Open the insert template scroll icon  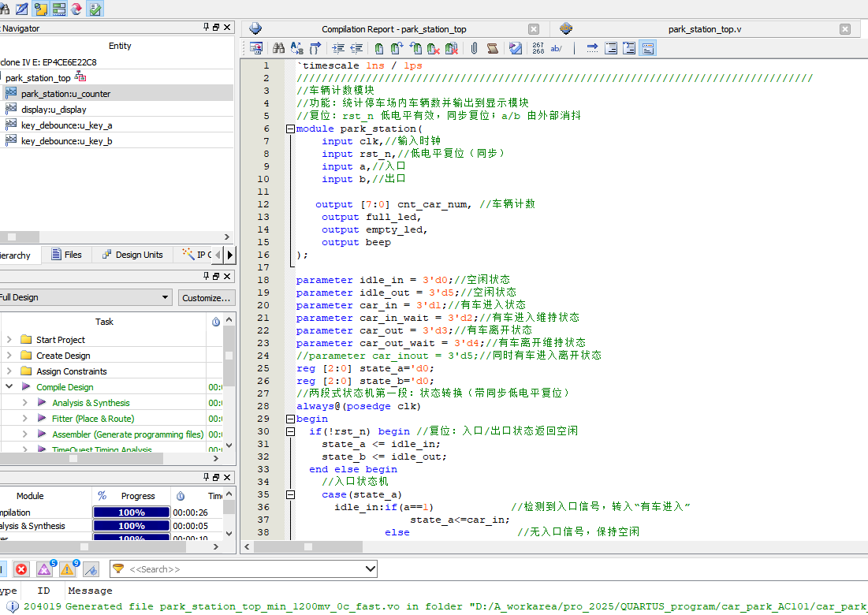point(492,48)
